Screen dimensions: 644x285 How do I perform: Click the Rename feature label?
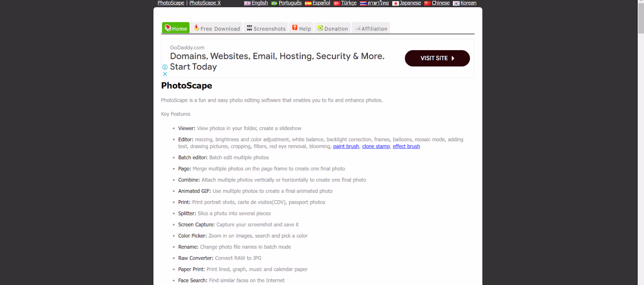[188, 247]
